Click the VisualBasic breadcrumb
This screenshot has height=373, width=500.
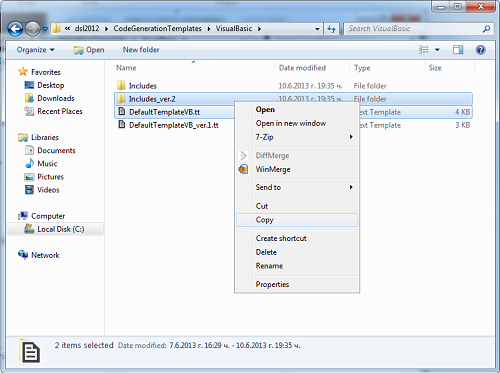click(x=234, y=29)
